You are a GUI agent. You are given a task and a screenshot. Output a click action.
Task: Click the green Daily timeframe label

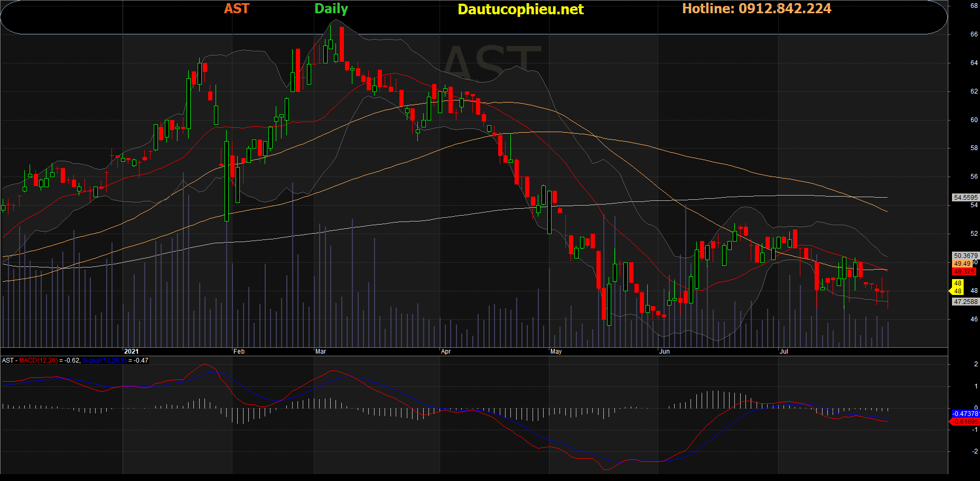[331, 9]
